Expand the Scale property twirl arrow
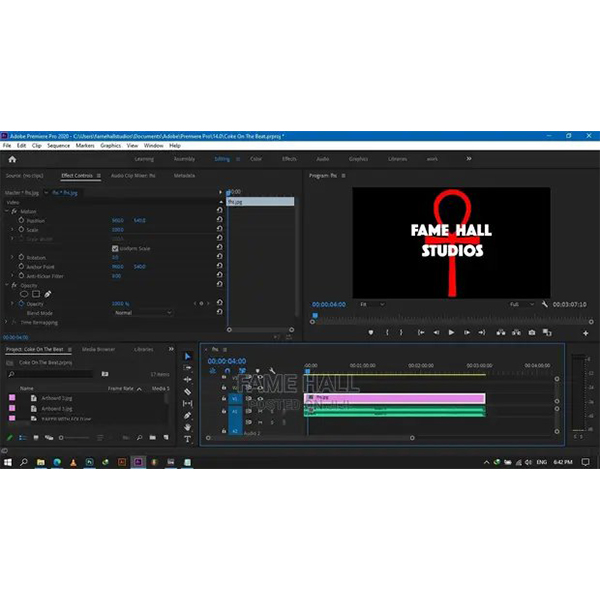Screen dimensions: 600x600 [11, 229]
